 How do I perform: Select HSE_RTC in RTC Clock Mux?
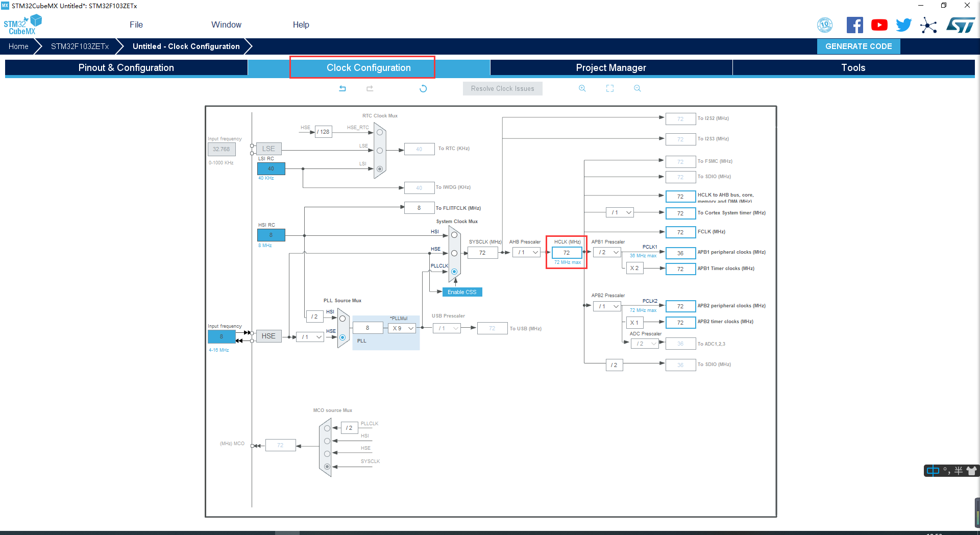pos(380,132)
